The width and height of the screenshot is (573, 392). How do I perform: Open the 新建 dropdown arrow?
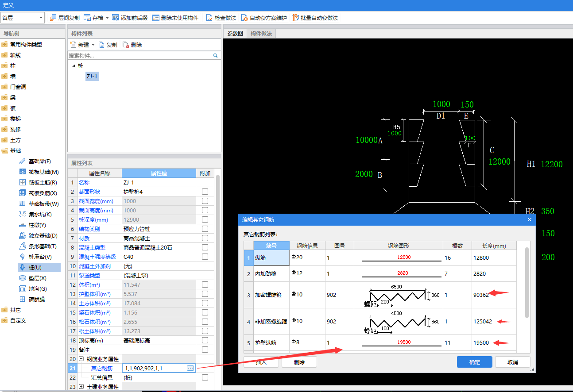[93, 45]
